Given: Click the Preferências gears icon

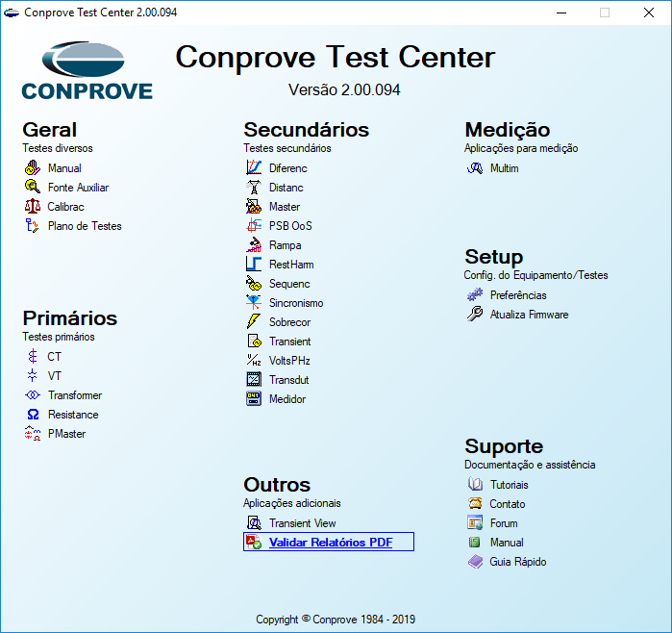Looking at the screenshot, I should [475, 294].
